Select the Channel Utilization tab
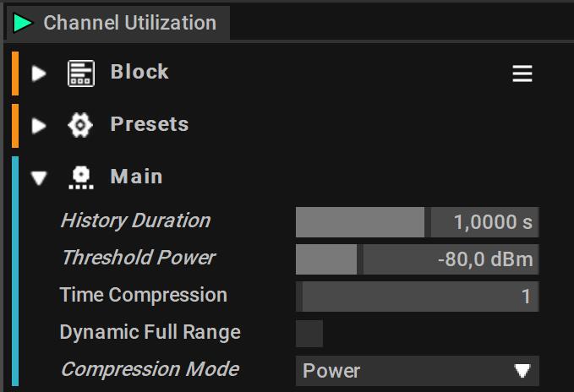Screen dimensions: 574x392 [118, 23]
